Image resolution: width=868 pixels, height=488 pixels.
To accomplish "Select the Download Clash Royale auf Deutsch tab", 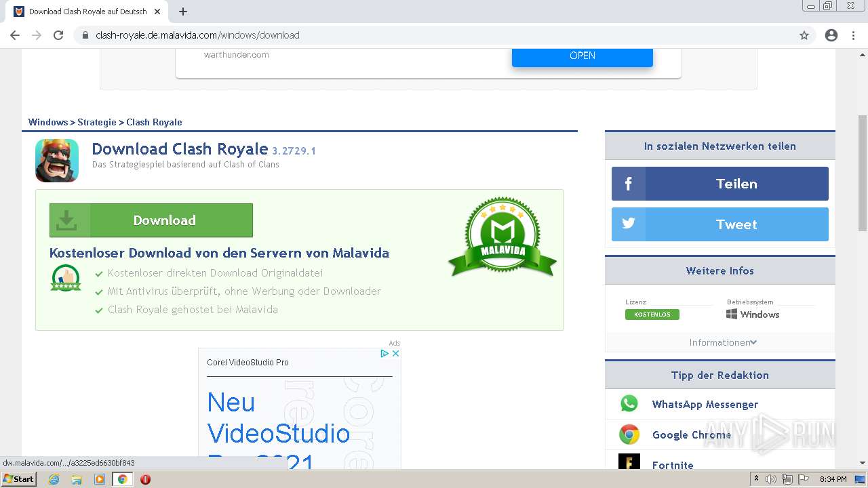I will tap(88, 12).
